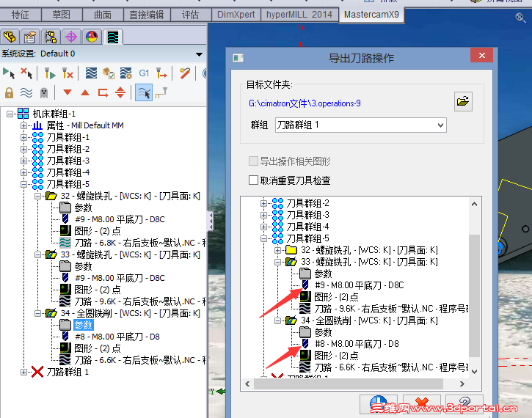Backplot selected operations wave icon
Image resolution: width=532 pixels, height=418 pixels.
tap(91, 73)
